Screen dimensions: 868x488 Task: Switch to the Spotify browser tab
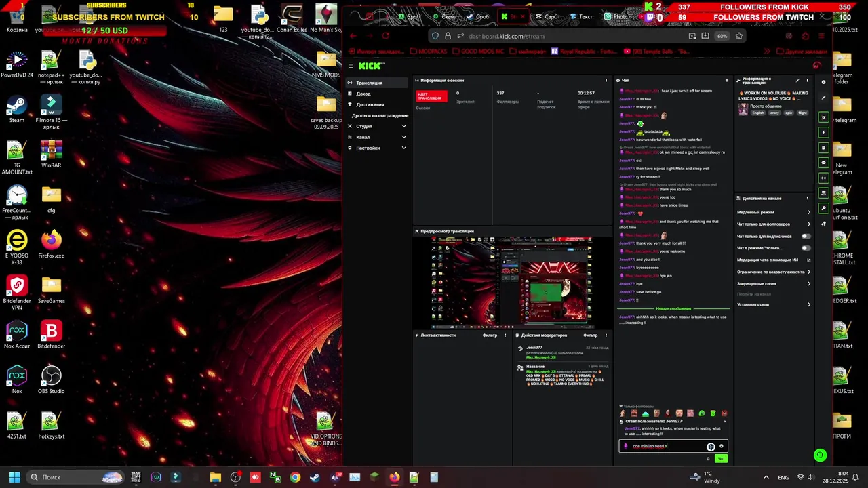point(412,16)
